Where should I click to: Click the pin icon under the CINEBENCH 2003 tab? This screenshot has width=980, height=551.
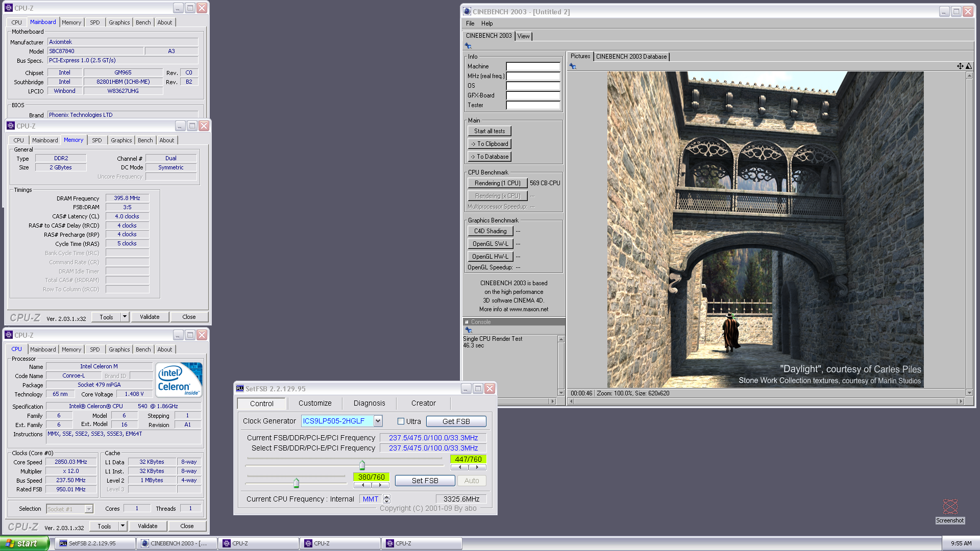coord(468,46)
